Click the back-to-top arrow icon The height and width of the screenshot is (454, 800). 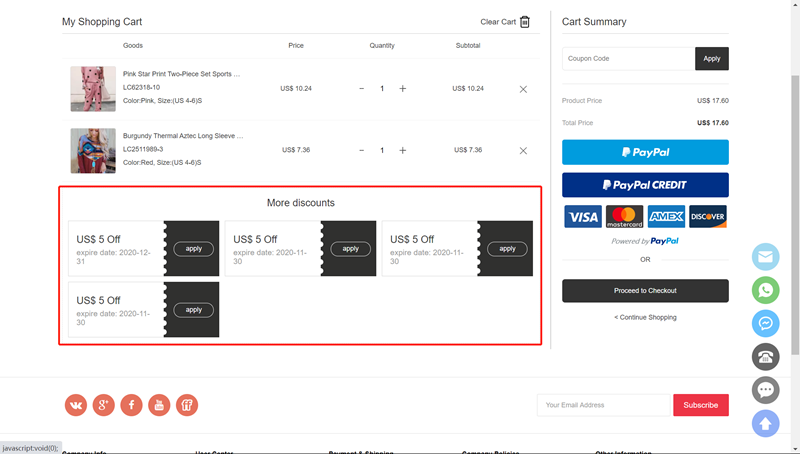point(765,423)
